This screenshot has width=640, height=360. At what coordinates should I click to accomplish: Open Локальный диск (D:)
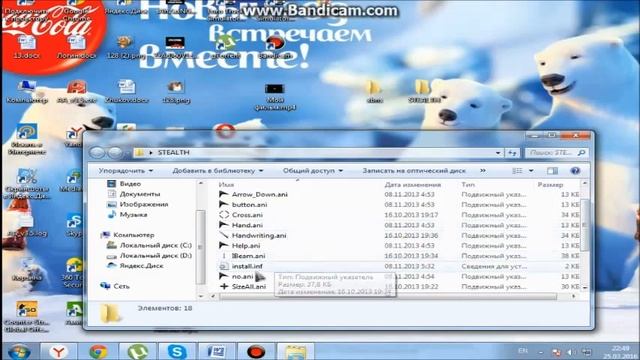coord(156,256)
